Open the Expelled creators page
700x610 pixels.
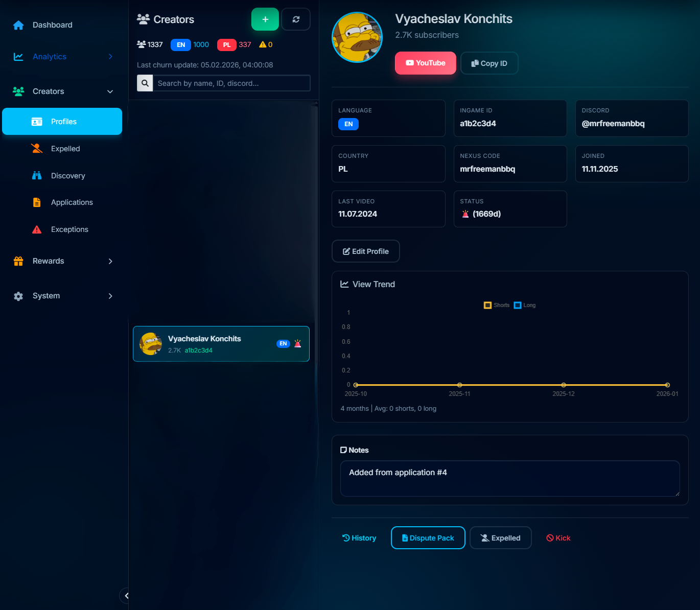[x=65, y=149]
